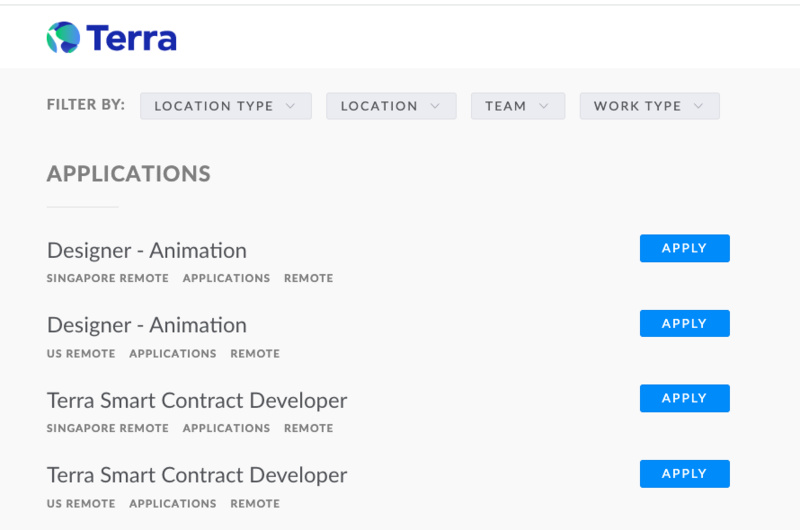Expand the Location filter dropdown

click(390, 106)
